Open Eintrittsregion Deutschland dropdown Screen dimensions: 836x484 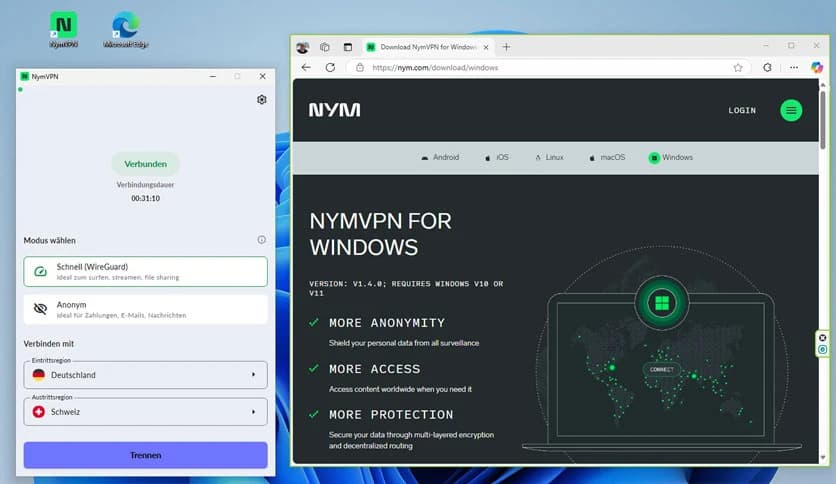tap(146, 375)
